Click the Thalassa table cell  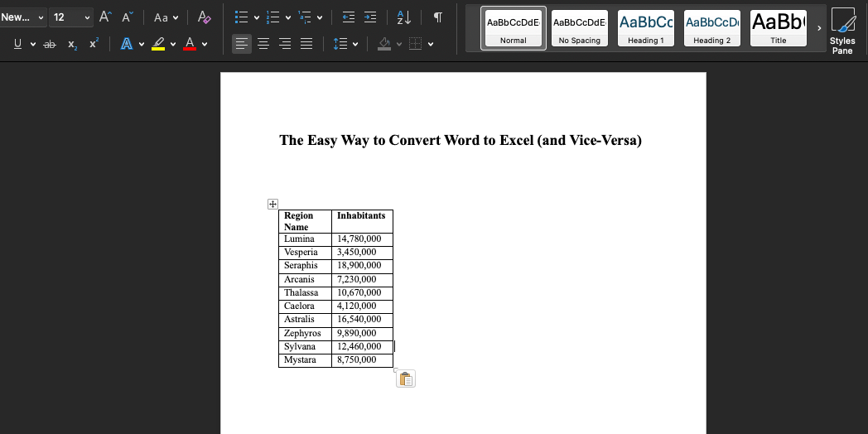(x=305, y=293)
